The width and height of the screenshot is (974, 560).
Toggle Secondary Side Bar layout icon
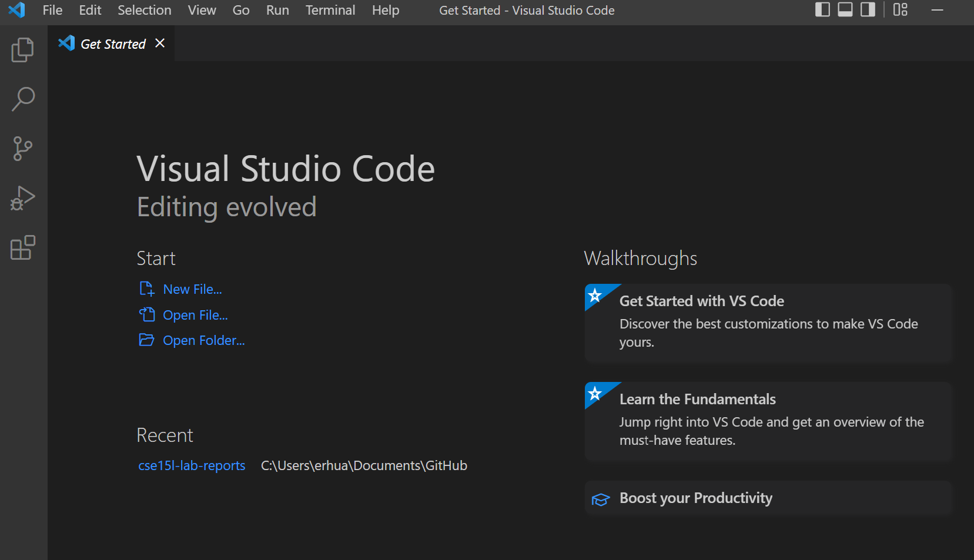(868, 10)
